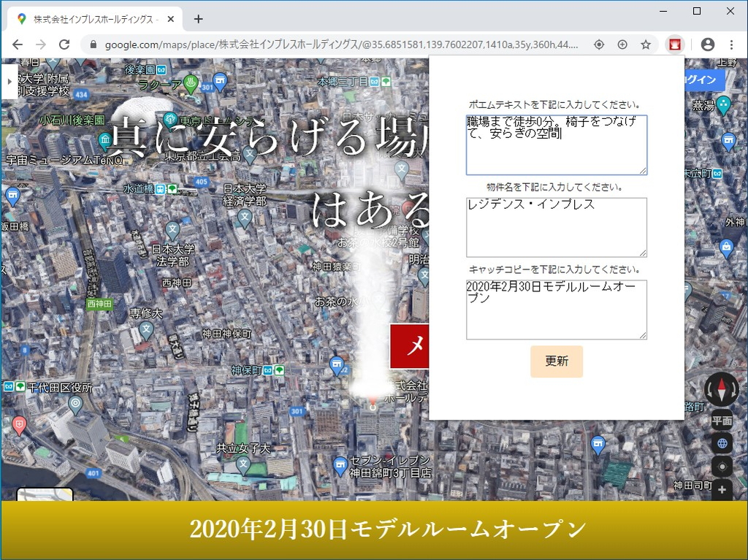This screenshot has width=748, height=560.
Task: Switch to 平面 flat map view
Action: 721,420
